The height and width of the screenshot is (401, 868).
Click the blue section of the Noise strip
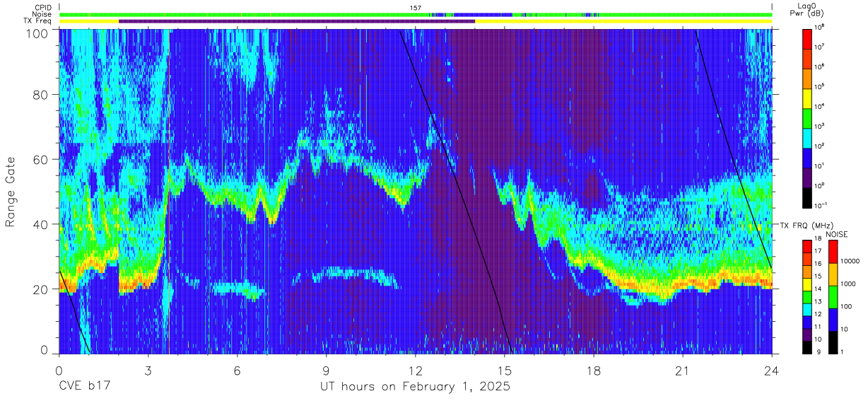pos(483,14)
